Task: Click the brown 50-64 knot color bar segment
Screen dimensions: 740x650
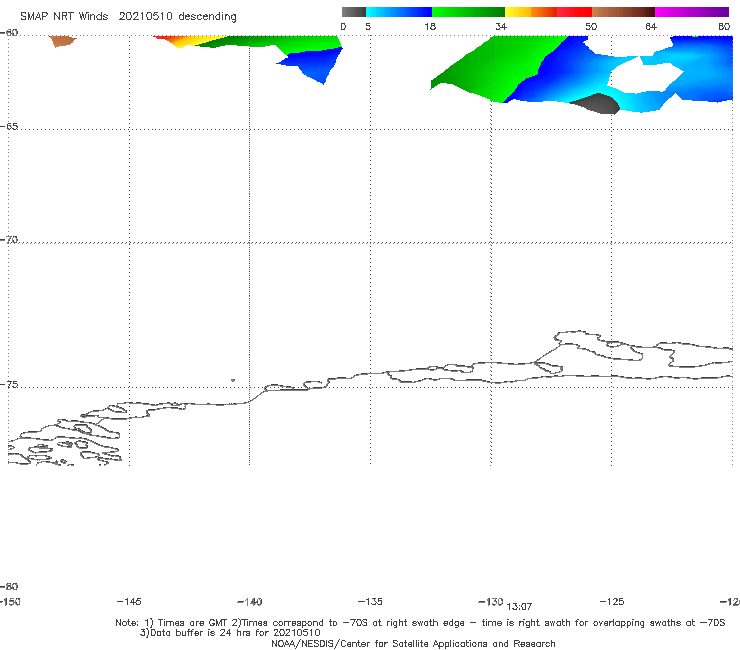Action: [x=623, y=12]
